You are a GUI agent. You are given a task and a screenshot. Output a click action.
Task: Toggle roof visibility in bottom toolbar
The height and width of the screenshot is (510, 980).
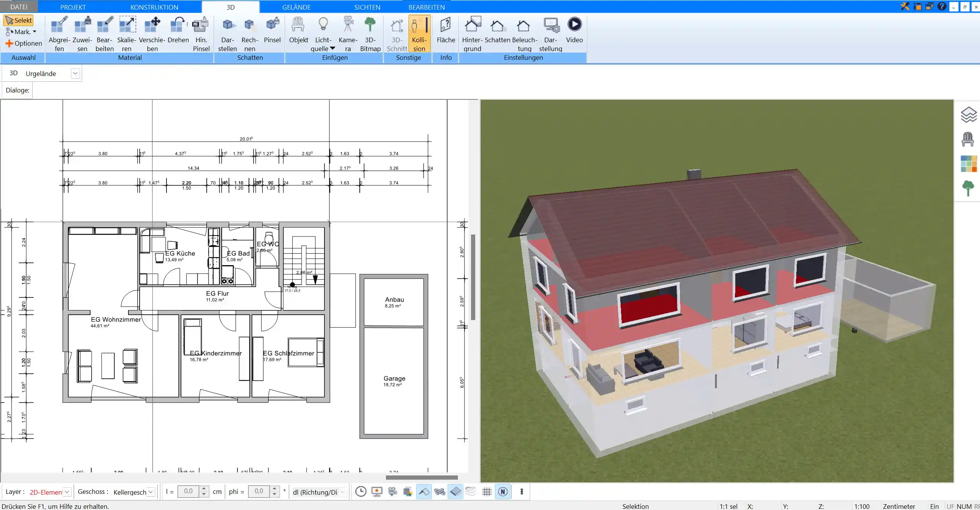424,492
